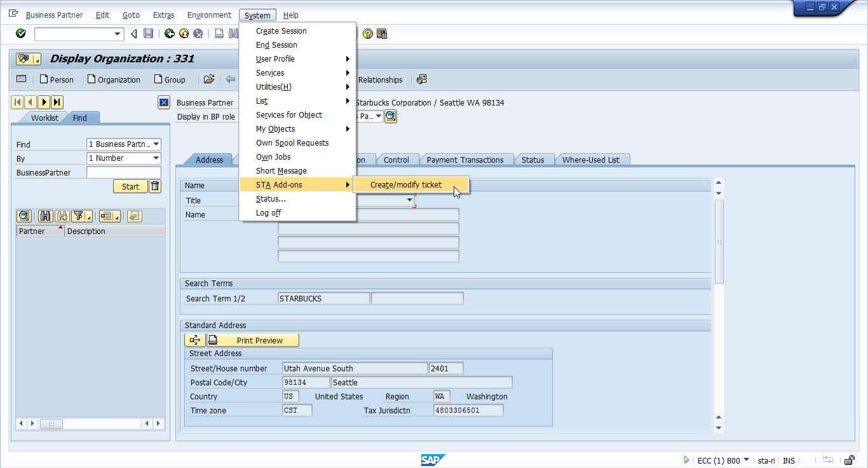This screenshot has height=468, width=868.
Task: Click the address transfer icon beside Print Preview
Action: pyautogui.click(x=195, y=340)
